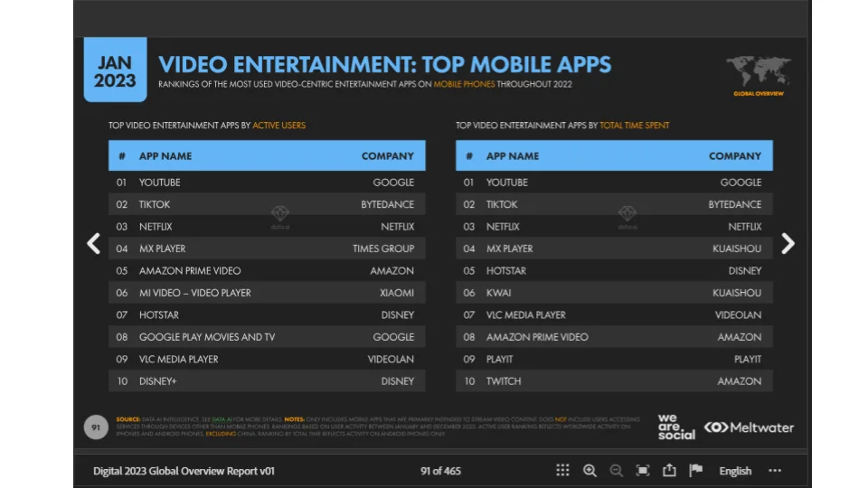Click the VIDEO ENTERTAINMENT: TOP MOBILE APPS title
Screen dimensions: 868x488
click(385, 65)
